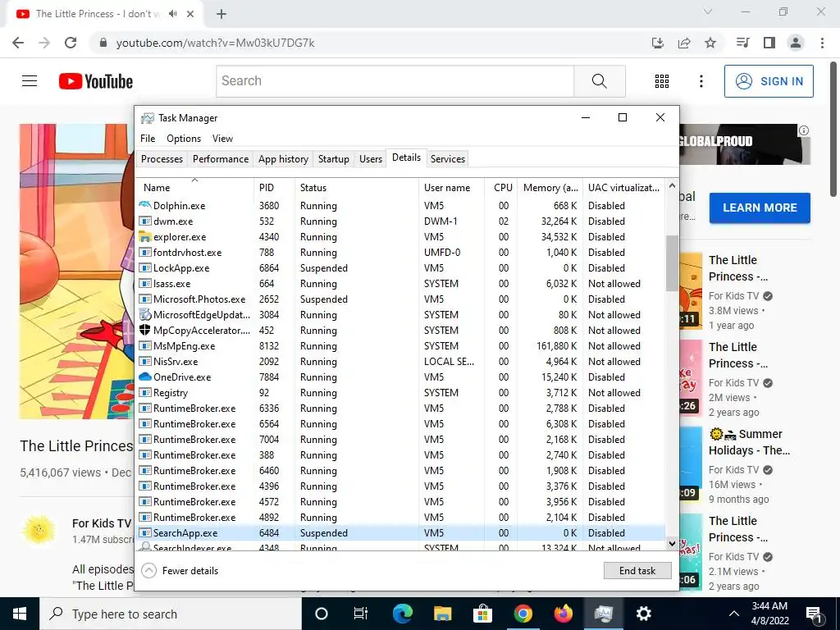Open the Task Manager Options menu
This screenshot has height=630, width=840.
point(184,138)
